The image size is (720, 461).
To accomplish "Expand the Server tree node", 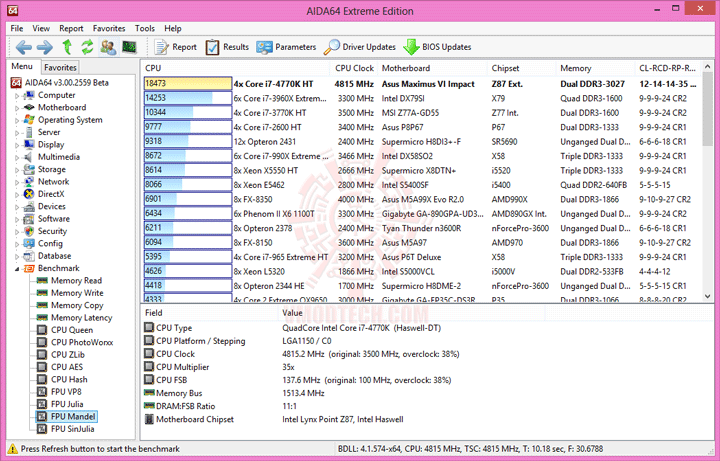I will coord(17,133).
